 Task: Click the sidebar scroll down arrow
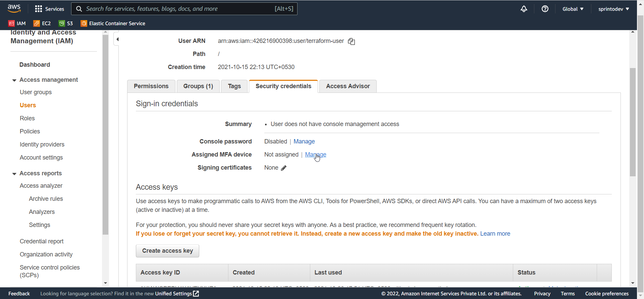(x=105, y=283)
